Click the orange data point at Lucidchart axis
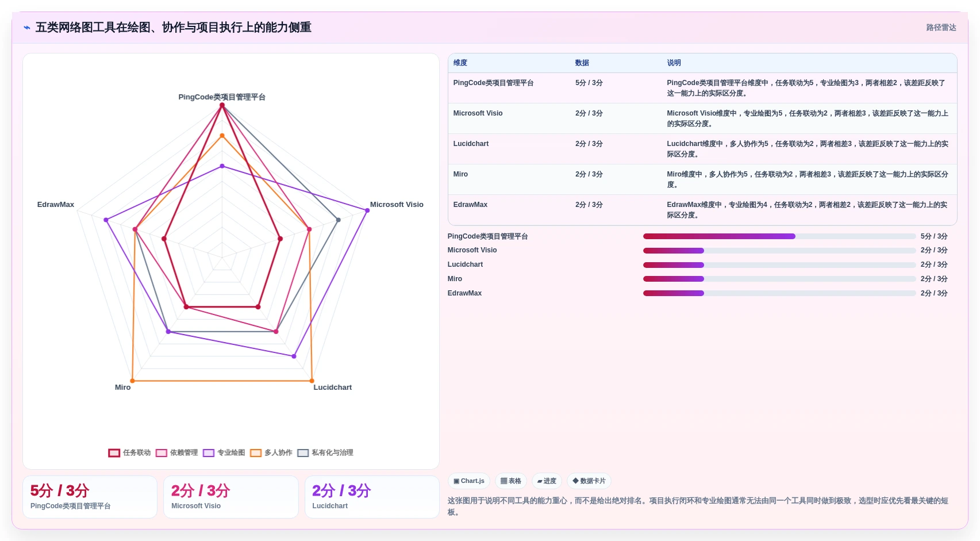Screen dimensions: 980x541 pyautogui.click(x=312, y=381)
